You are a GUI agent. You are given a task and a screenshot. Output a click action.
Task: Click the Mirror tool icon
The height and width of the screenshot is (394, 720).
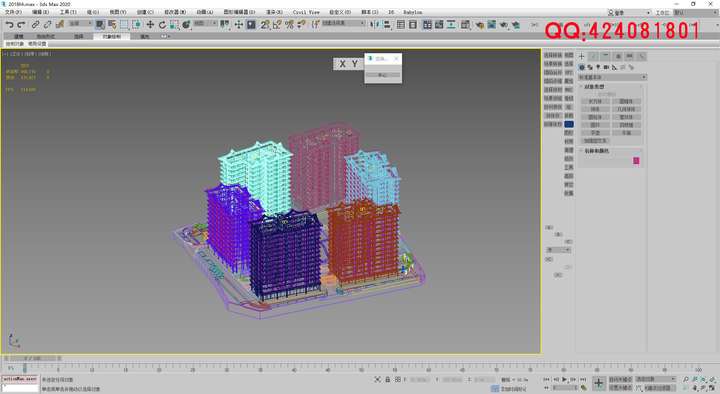coord(374,24)
